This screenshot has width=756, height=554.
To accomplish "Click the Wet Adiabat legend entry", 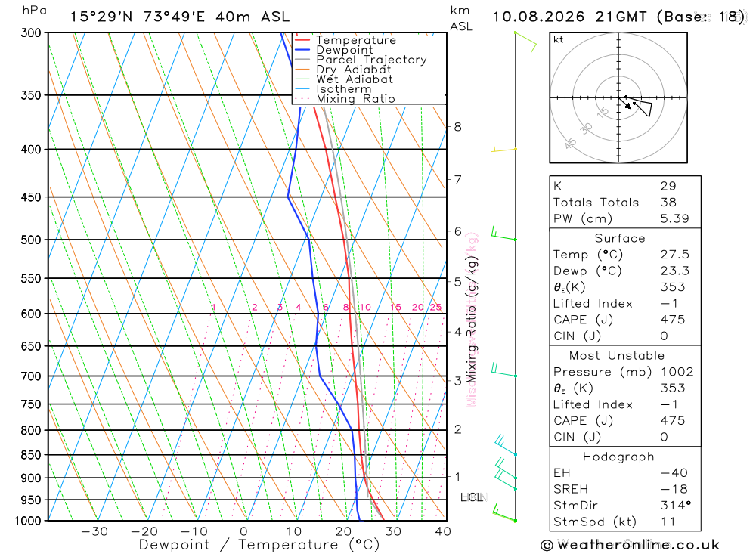I will pyautogui.click(x=355, y=79).
